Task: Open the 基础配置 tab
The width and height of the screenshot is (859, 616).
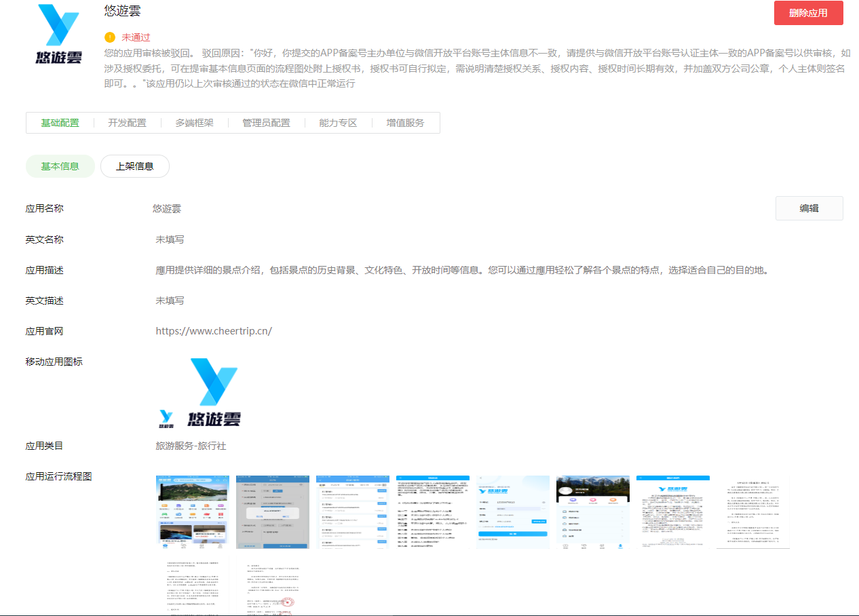Action: click(60, 123)
